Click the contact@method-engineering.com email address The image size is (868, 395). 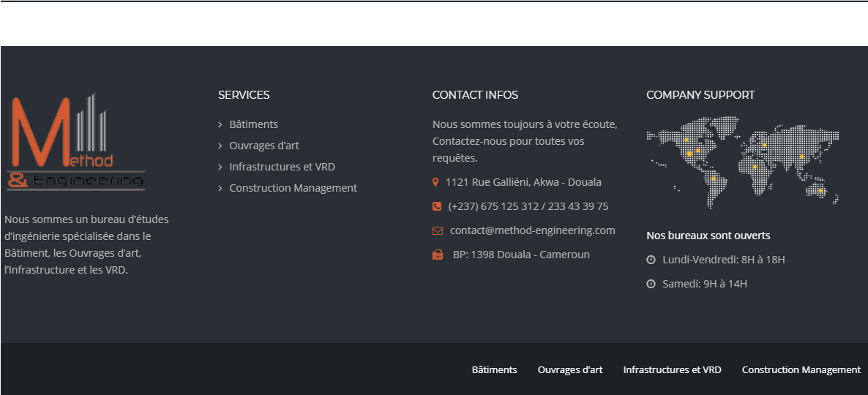click(532, 230)
